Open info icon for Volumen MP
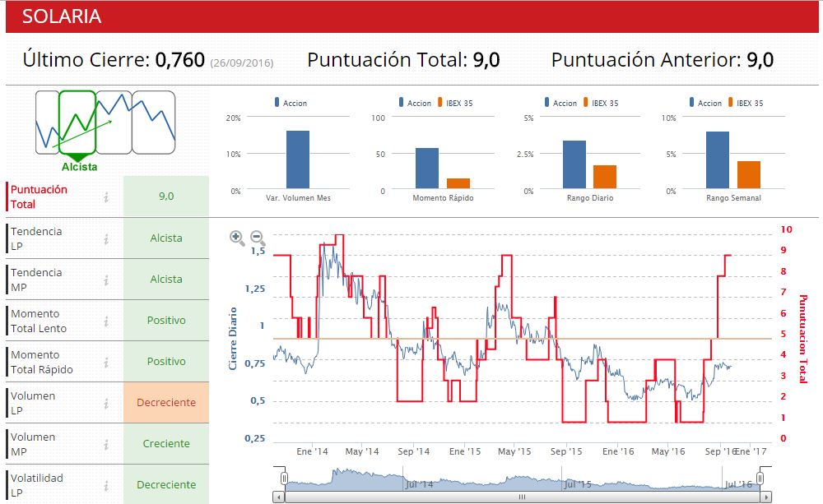The image size is (823, 504). point(106,444)
